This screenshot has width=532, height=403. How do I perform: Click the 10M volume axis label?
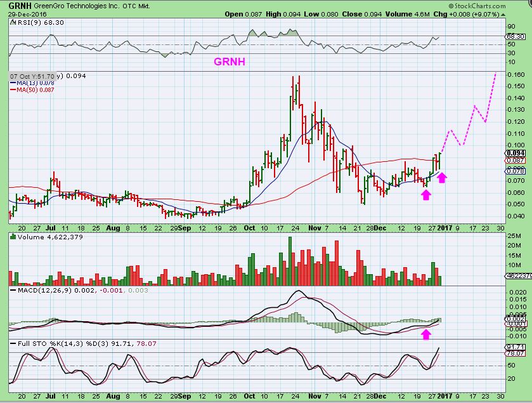click(514, 265)
